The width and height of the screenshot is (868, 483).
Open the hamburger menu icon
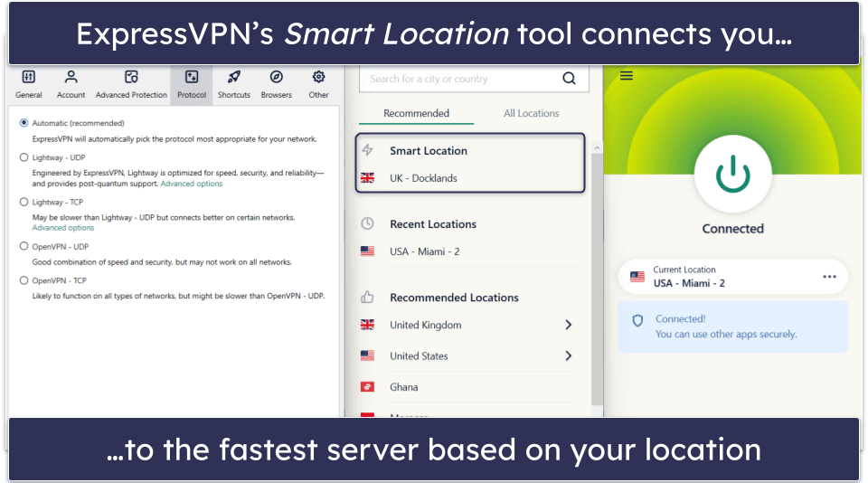(626, 76)
